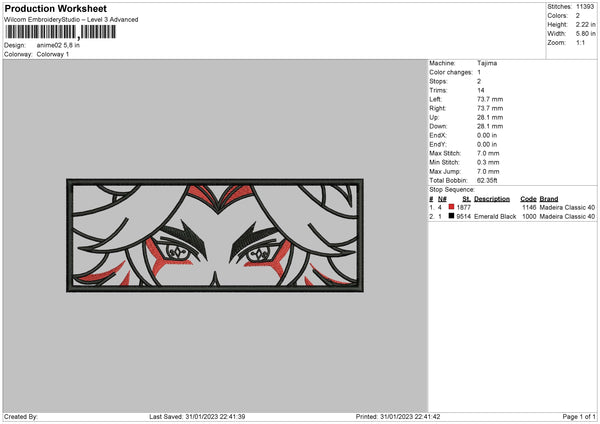
Task: Click the Right value 73.7 mm
Action: point(490,108)
